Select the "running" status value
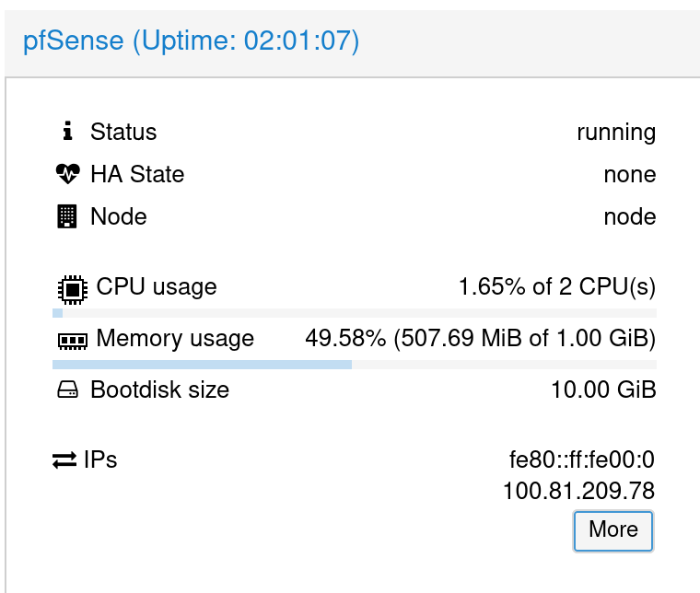Viewport: 700px width, 593px height. pos(615,132)
